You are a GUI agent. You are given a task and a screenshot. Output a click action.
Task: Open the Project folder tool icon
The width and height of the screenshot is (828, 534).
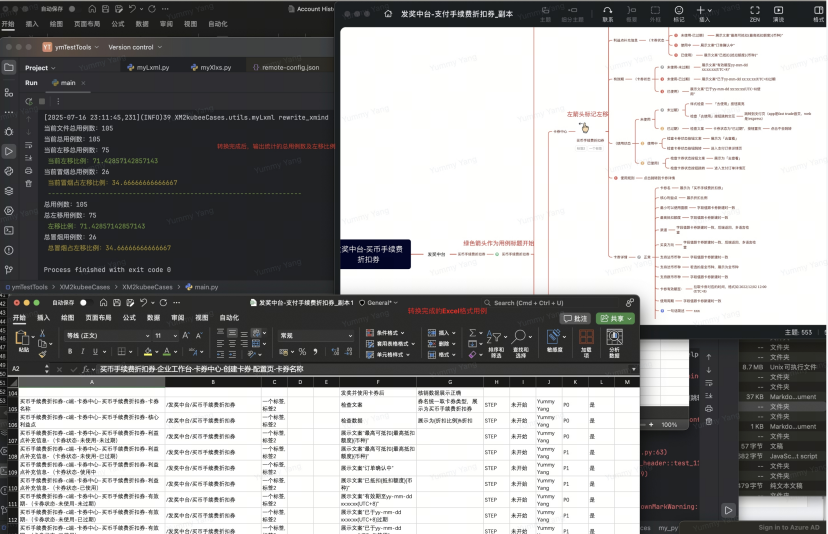tap(11, 68)
